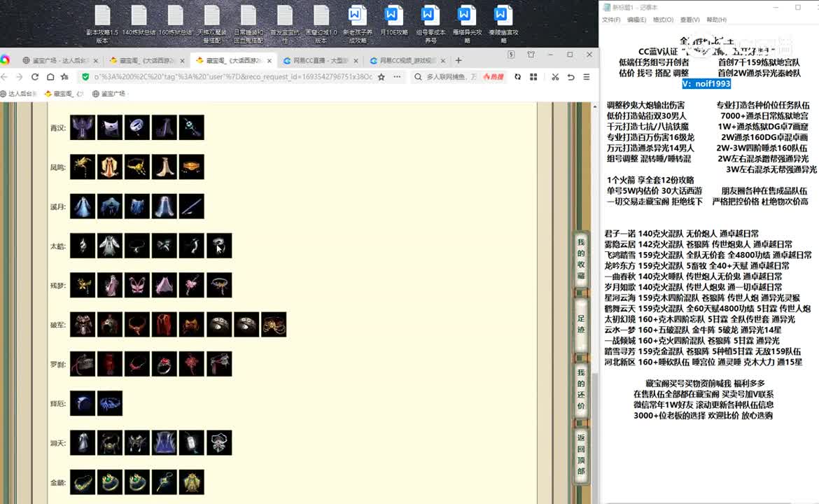
Task: Select desktop document 月10E攻略
Action: (x=394, y=21)
